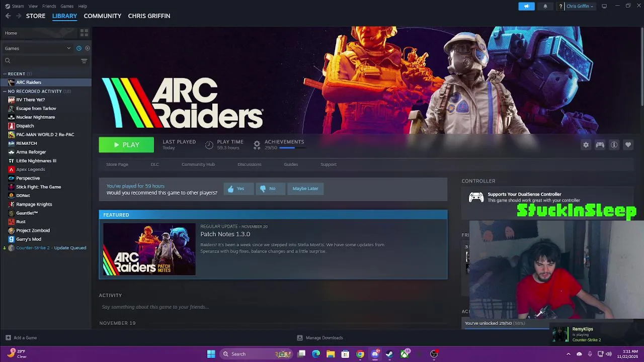Open the collections grid view icon
Viewport: 644px width, 362px height.
pos(84,33)
